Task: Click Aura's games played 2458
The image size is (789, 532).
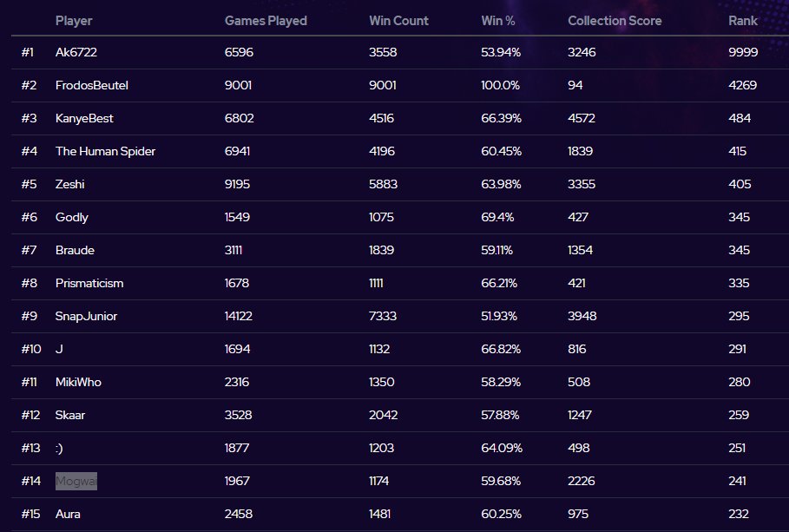Action: tap(239, 514)
